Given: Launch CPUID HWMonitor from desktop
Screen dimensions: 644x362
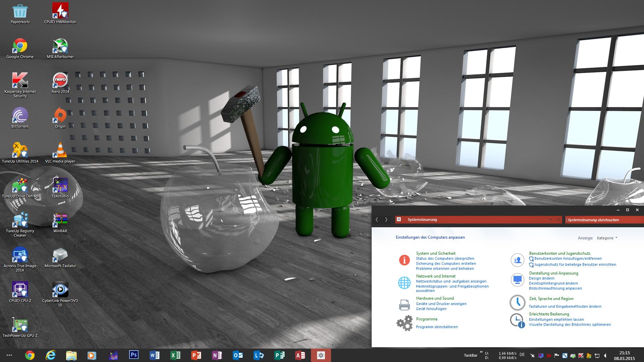Looking at the screenshot, I should (60, 14).
